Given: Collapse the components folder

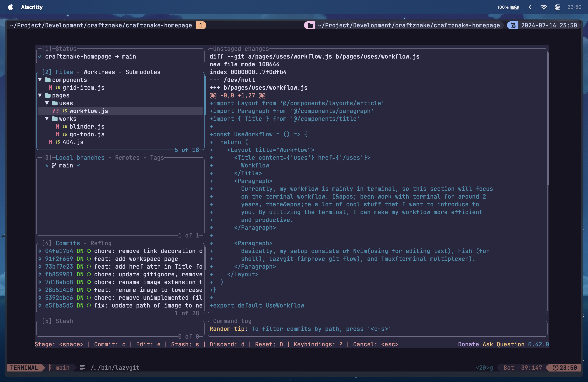Looking at the screenshot, I should pos(40,80).
